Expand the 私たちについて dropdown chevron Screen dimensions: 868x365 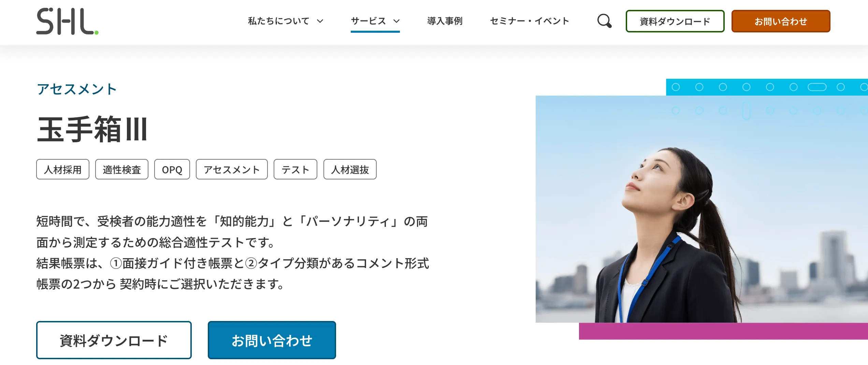point(320,21)
